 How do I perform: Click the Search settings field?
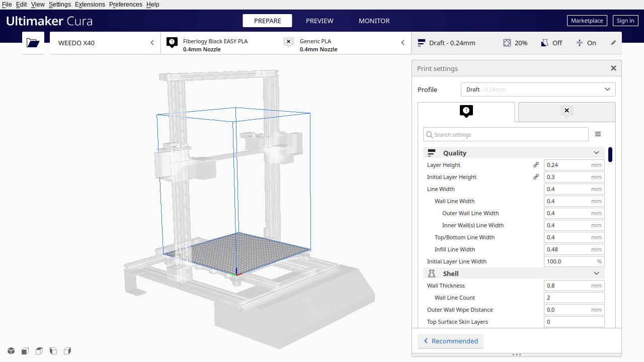506,134
